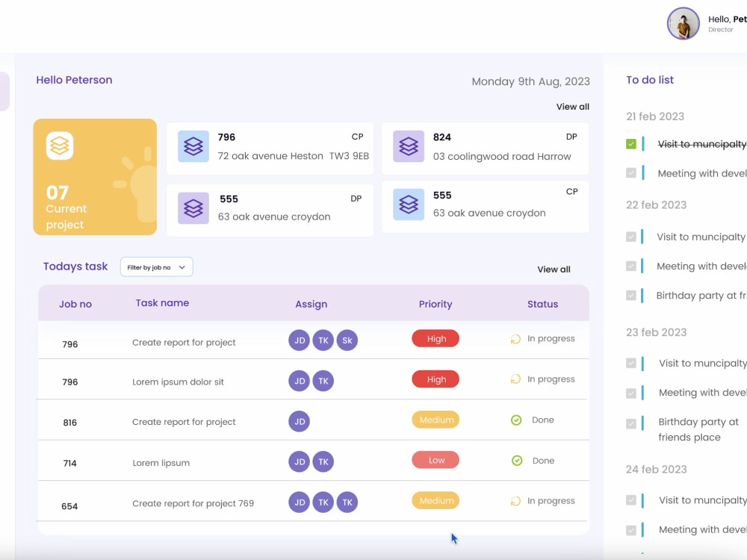Image resolution: width=747 pixels, height=560 pixels.
Task: Click the In progress status text for job 654
Action: 551,501
